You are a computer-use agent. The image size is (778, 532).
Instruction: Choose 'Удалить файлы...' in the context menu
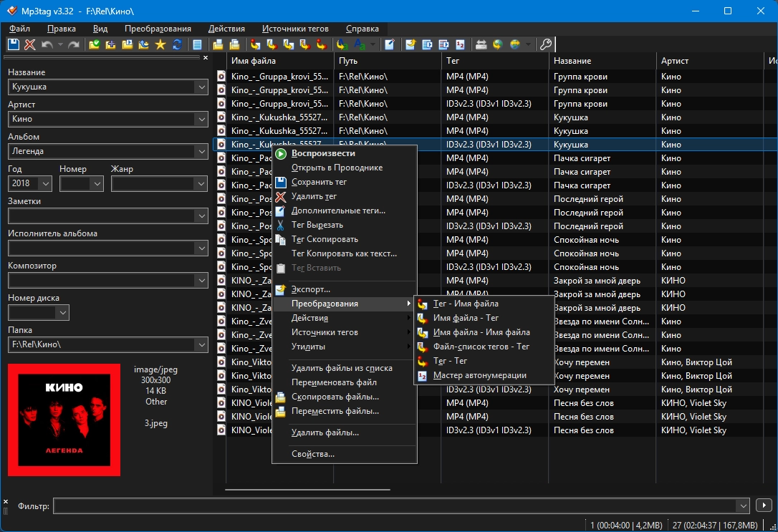coord(325,432)
